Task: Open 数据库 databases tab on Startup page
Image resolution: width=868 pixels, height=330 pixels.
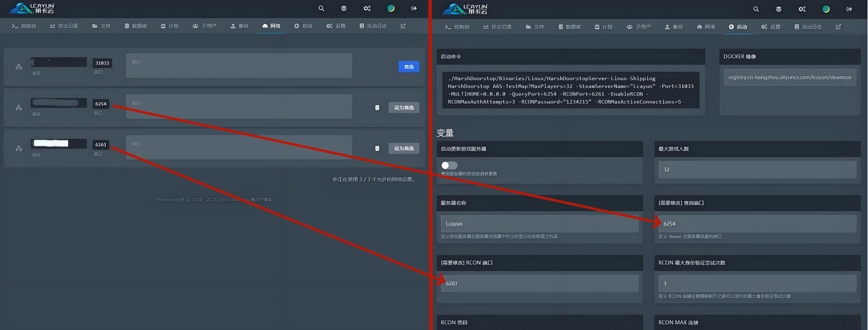Action: pyautogui.click(x=569, y=27)
